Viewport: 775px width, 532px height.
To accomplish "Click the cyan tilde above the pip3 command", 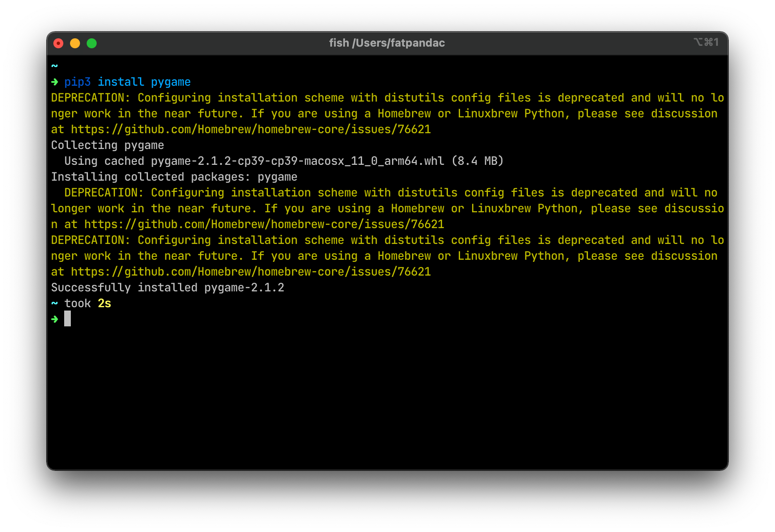I will click(55, 66).
